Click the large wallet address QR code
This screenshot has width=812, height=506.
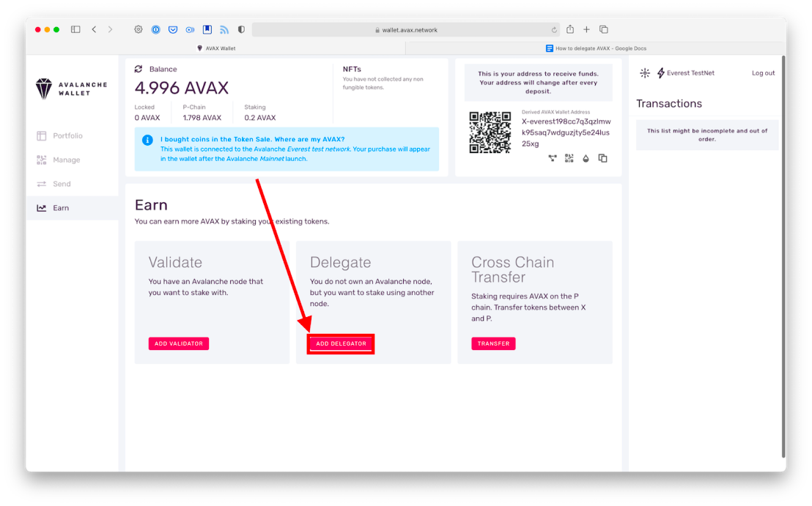point(490,133)
